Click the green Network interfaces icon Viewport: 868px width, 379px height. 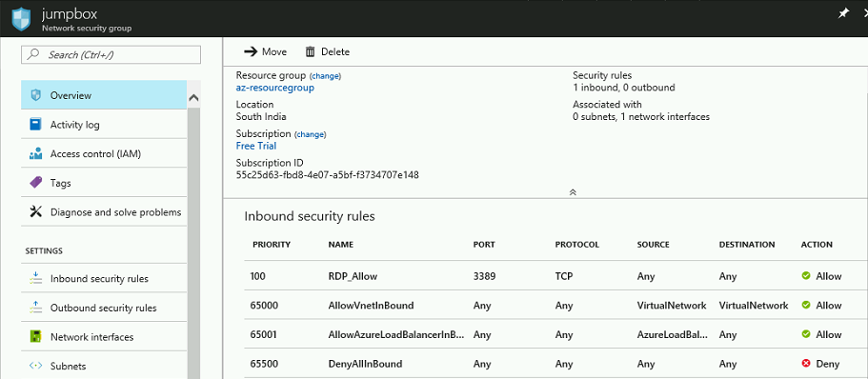35,336
